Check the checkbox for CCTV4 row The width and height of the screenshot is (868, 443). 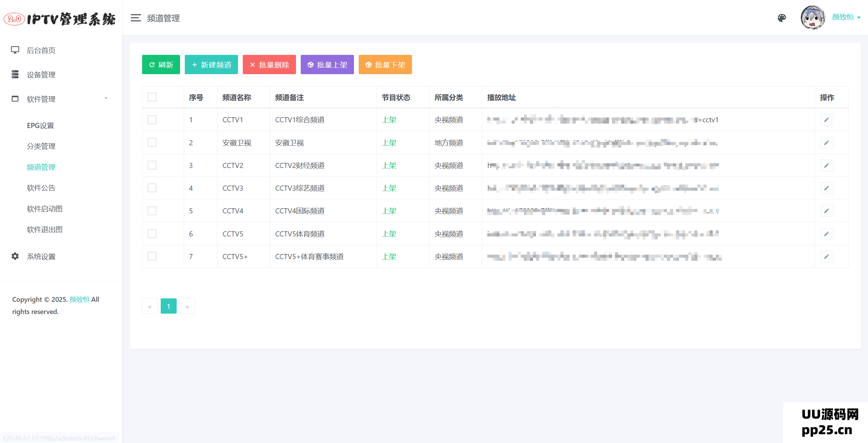pos(152,211)
